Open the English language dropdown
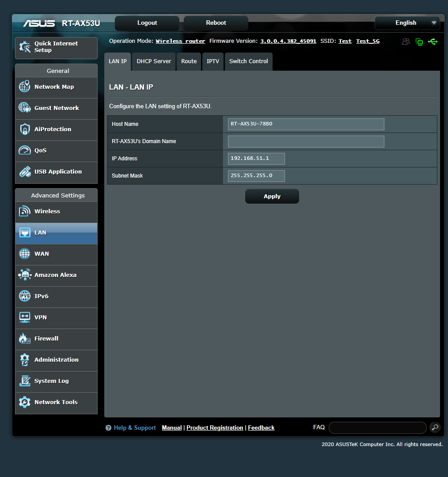The height and width of the screenshot is (477, 448). click(x=407, y=23)
